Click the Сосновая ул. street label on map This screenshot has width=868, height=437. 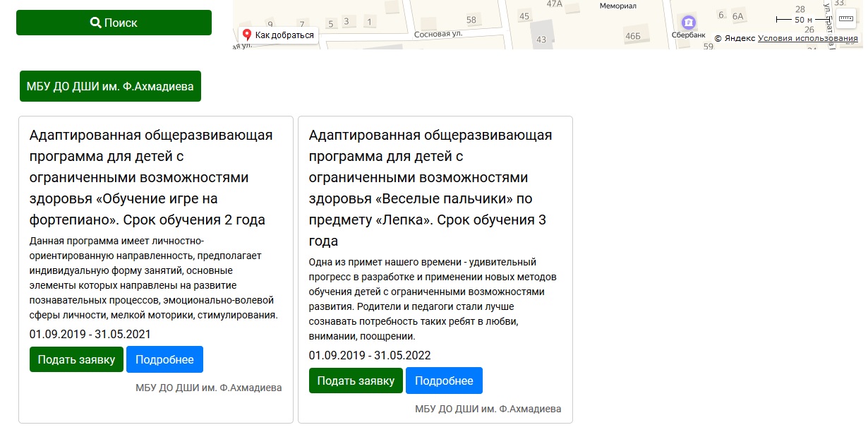click(x=438, y=34)
